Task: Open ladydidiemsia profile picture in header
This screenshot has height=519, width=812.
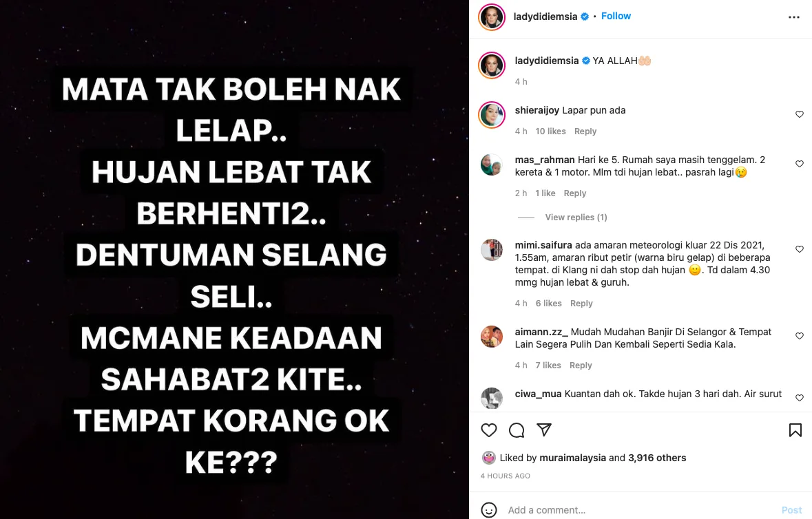Action: 492,17
